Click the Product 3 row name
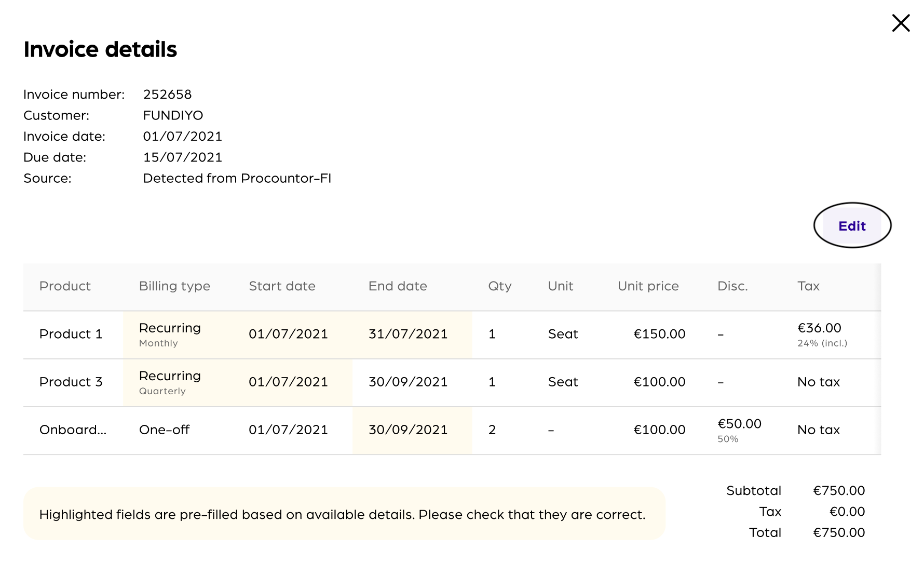The width and height of the screenshot is (924, 562). [x=71, y=382]
